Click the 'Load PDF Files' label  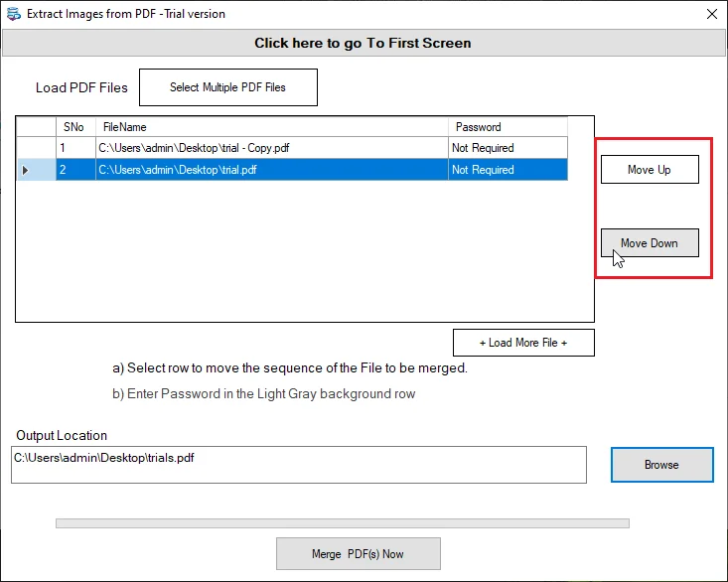click(x=81, y=87)
